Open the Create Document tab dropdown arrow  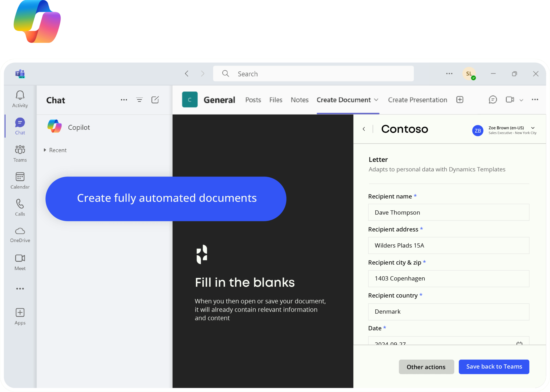376,100
